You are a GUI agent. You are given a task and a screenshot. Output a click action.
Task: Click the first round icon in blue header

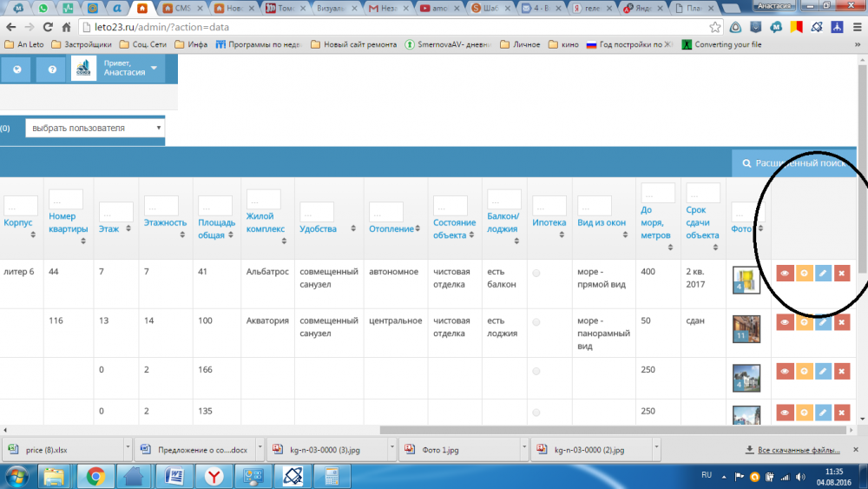point(17,69)
